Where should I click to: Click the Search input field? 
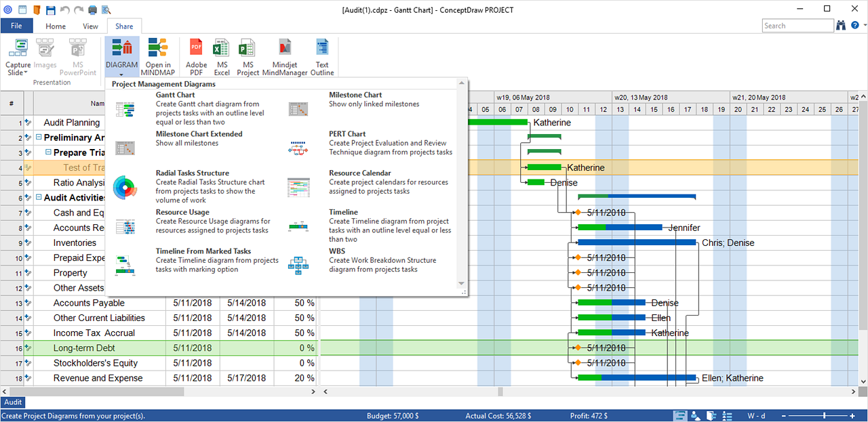pyautogui.click(x=797, y=26)
